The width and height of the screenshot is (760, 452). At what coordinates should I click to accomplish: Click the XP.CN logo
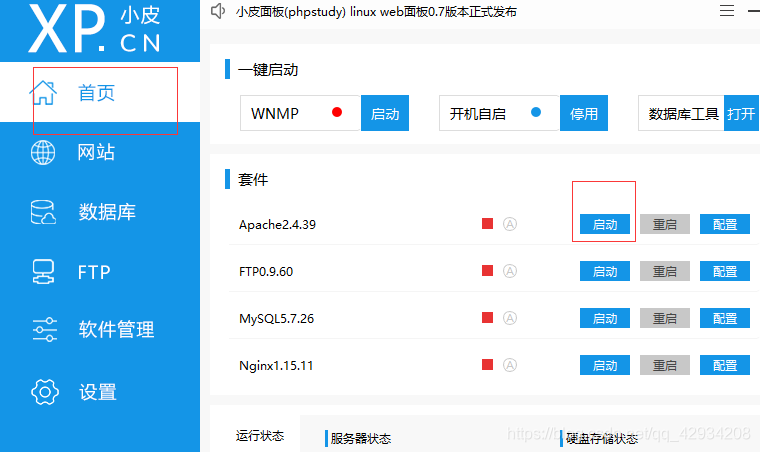[95, 28]
